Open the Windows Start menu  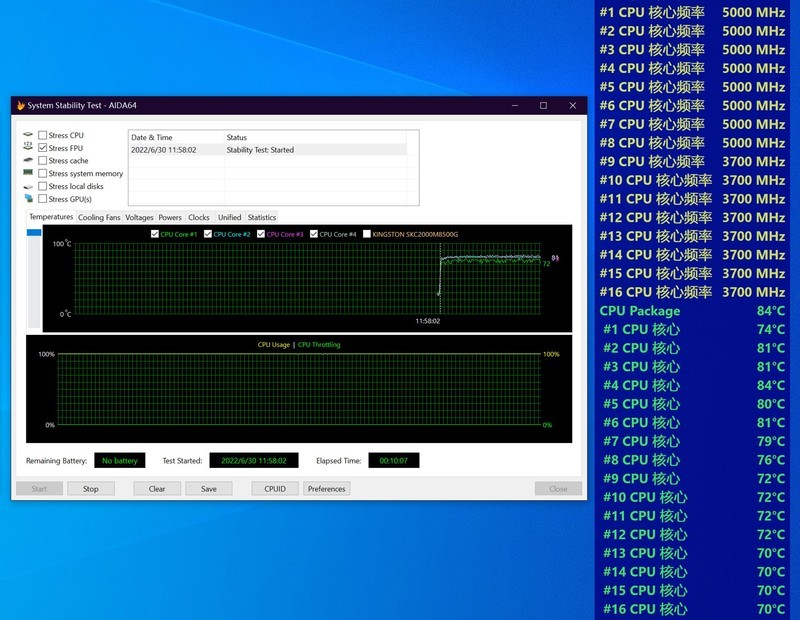click(x=10, y=610)
